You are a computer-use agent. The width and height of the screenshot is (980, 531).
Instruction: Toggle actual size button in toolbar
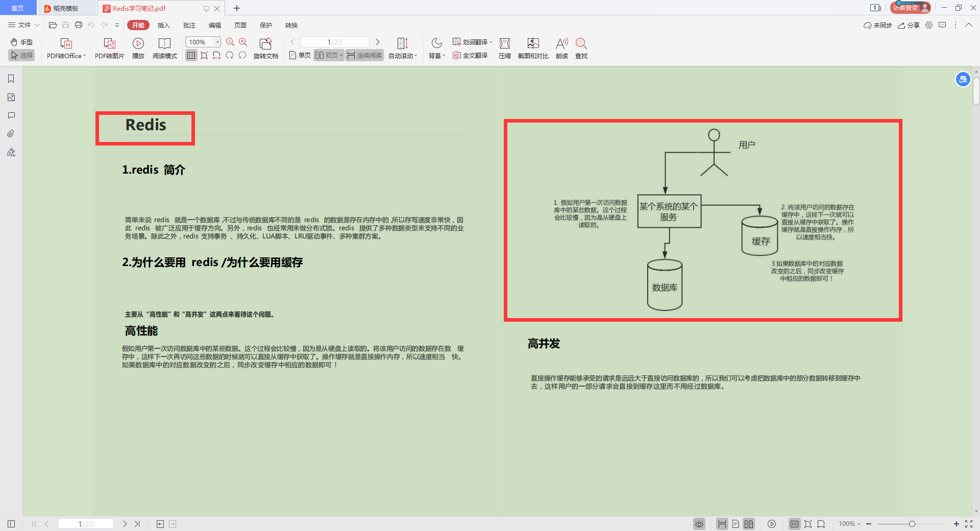[191, 55]
